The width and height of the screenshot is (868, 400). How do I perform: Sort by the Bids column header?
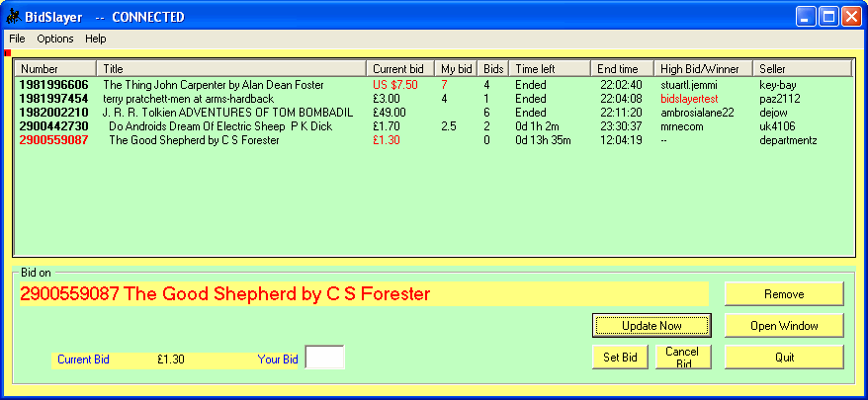tap(492, 68)
